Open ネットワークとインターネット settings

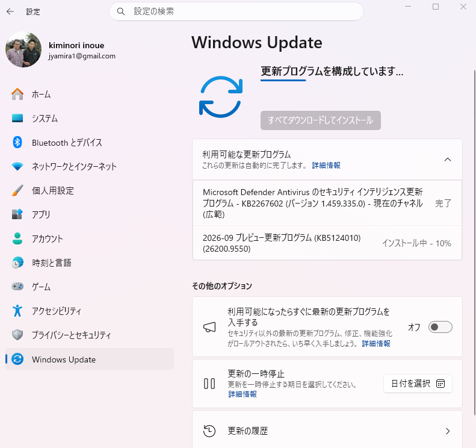[90, 166]
